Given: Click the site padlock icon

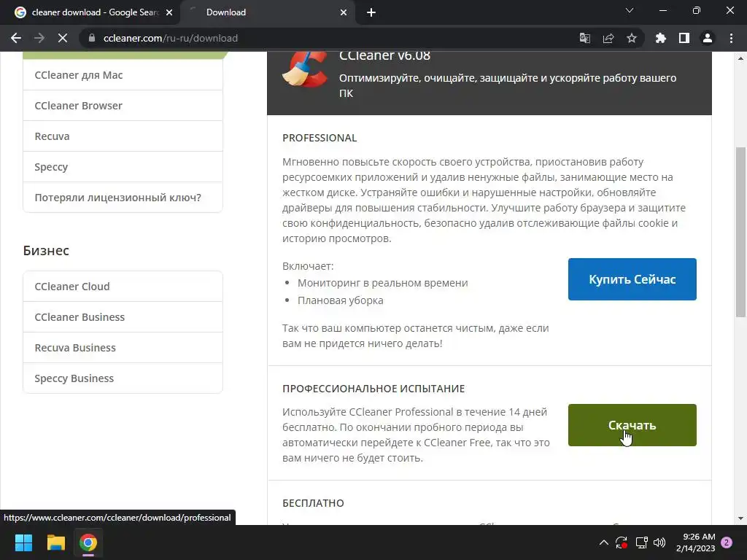Looking at the screenshot, I should [x=92, y=38].
